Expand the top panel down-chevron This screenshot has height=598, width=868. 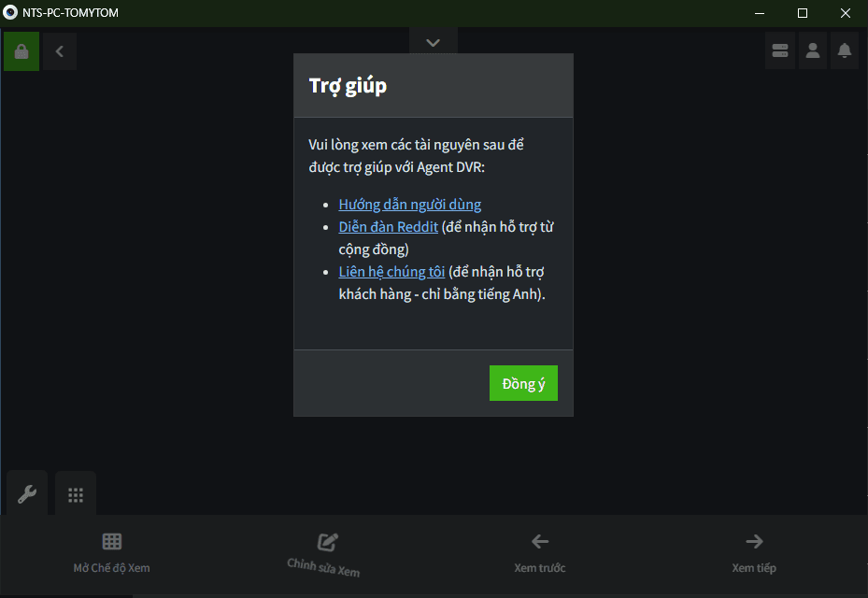tap(433, 42)
